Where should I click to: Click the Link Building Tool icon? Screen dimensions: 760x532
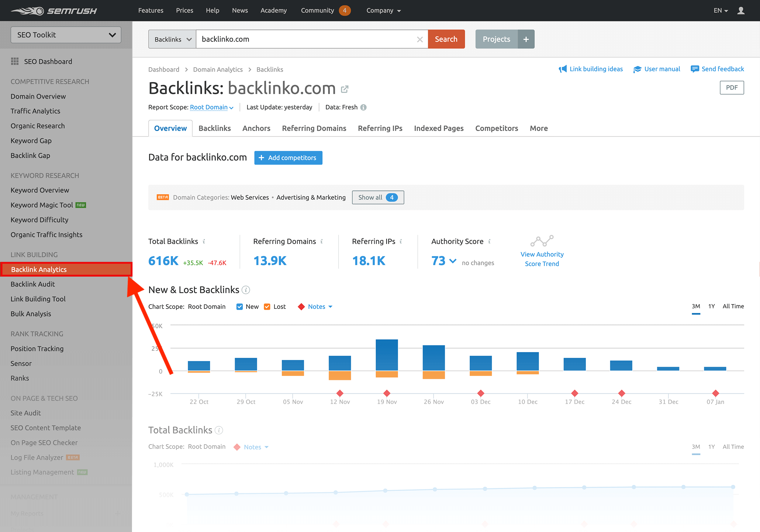(x=38, y=299)
